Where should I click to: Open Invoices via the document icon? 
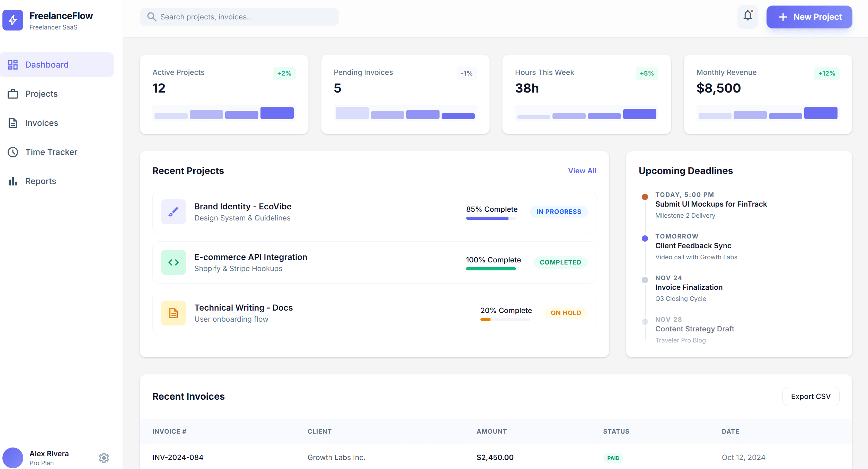point(13,123)
